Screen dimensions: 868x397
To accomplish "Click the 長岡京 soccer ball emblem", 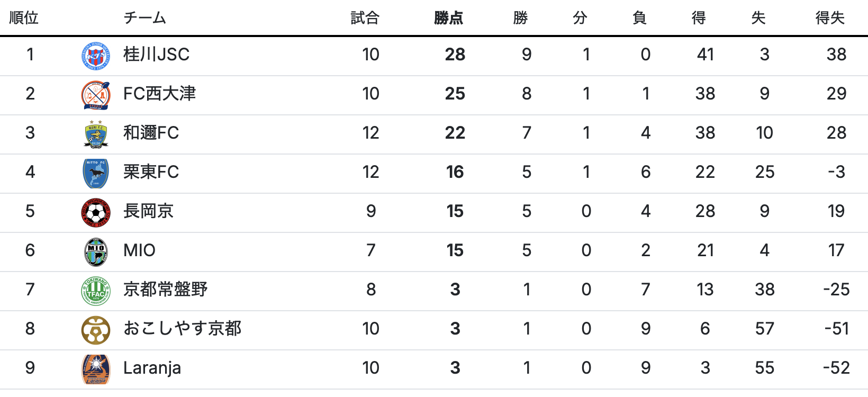I will click(x=96, y=212).
